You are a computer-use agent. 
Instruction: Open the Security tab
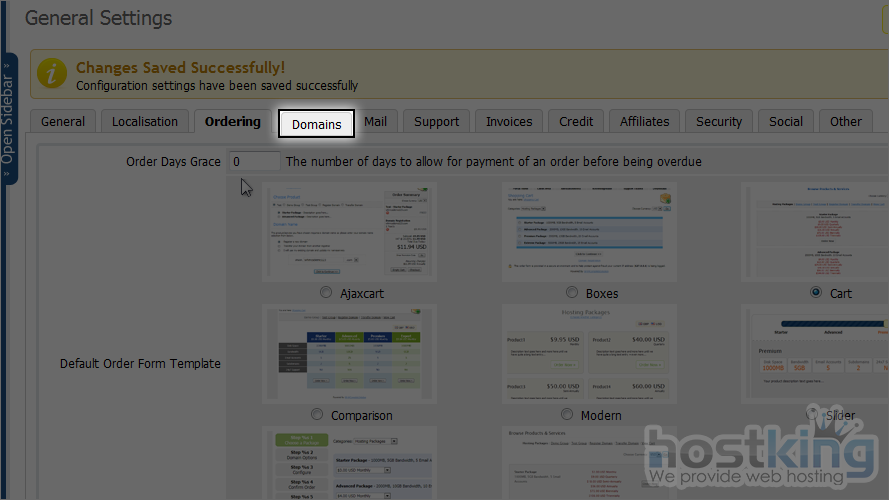(x=719, y=122)
